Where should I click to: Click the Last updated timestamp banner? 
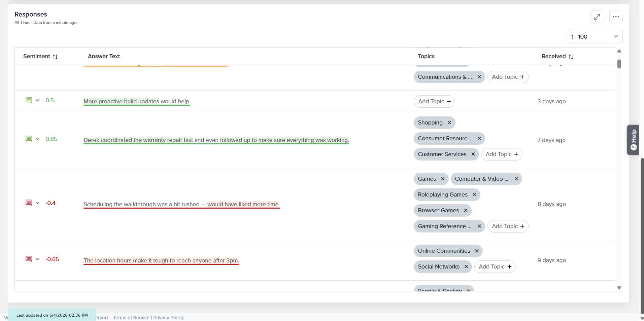(52, 315)
